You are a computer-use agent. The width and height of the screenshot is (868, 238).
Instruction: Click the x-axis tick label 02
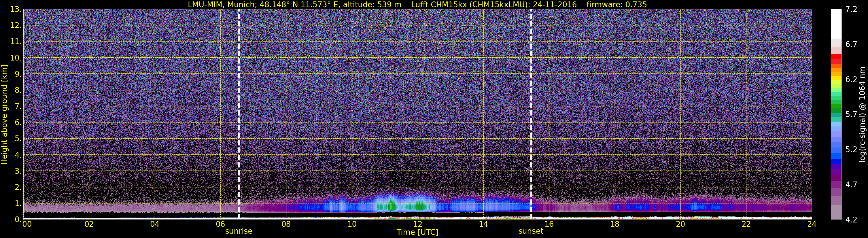click(89, 224)
